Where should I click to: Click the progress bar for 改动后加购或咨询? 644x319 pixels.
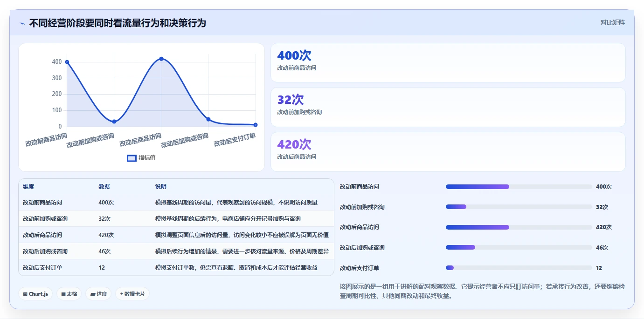tap(519, 247)
